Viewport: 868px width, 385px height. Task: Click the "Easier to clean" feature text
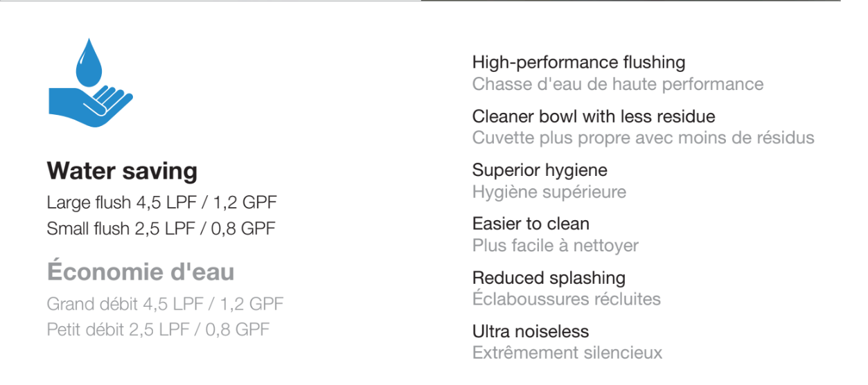click(531, 224)
